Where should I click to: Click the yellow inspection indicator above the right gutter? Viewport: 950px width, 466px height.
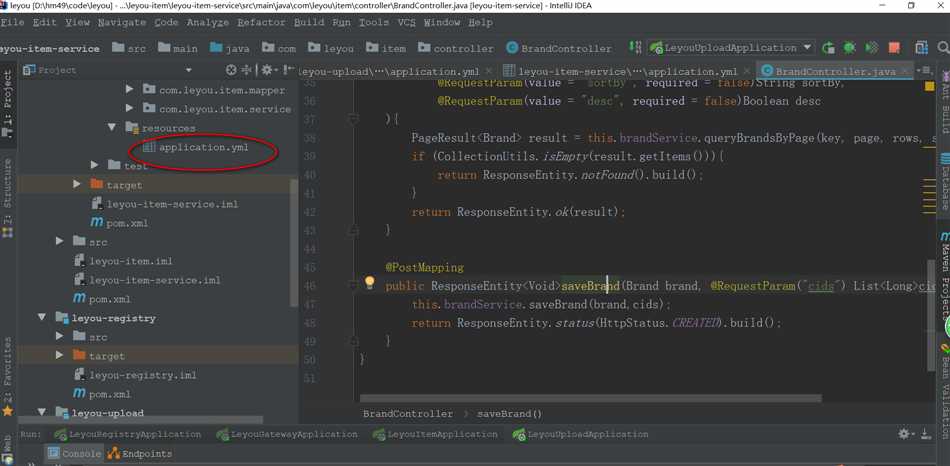(929, 87)
